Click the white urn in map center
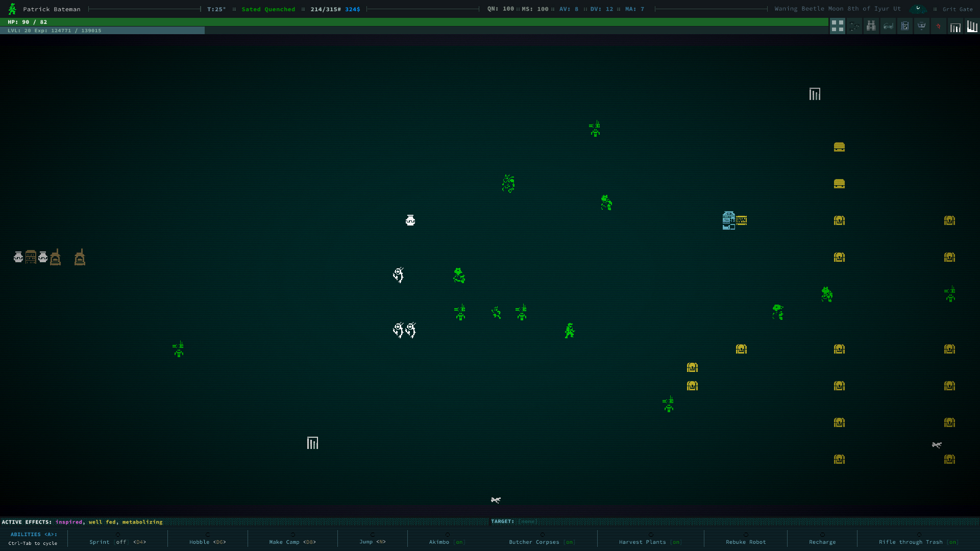980x551 pixels. 410,220
